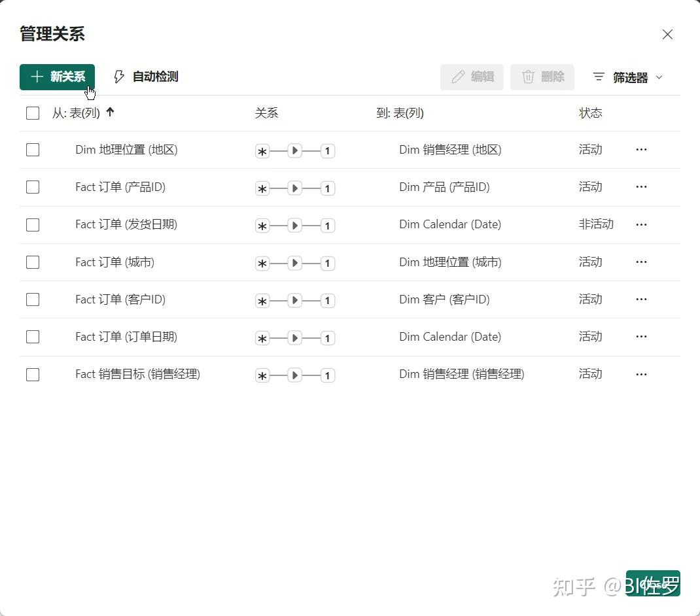The height and width of the screenshot is (616, 700).
Task: Open more options for Dim 地理位置 (地区) row
Action: pos(641,150)
